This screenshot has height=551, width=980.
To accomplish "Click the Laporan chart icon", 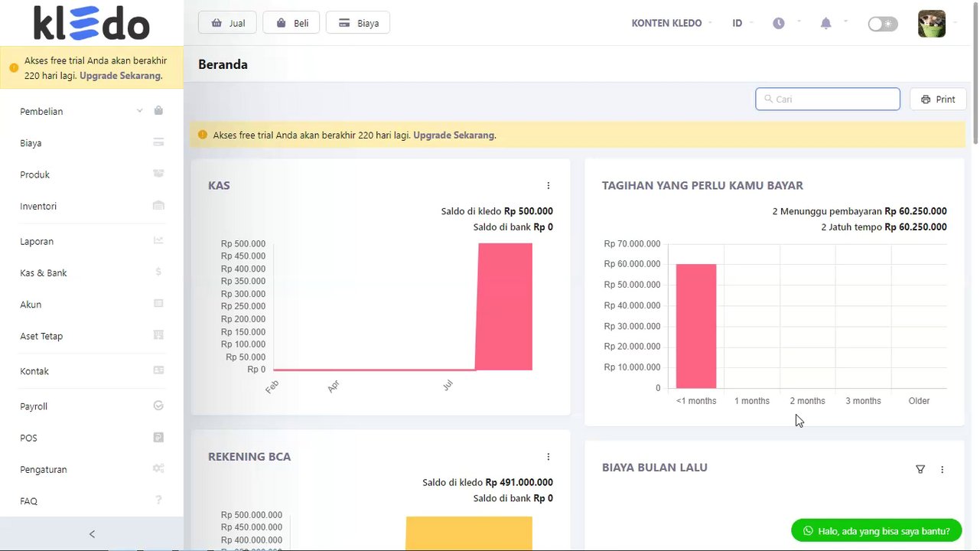I will point(158,240).
